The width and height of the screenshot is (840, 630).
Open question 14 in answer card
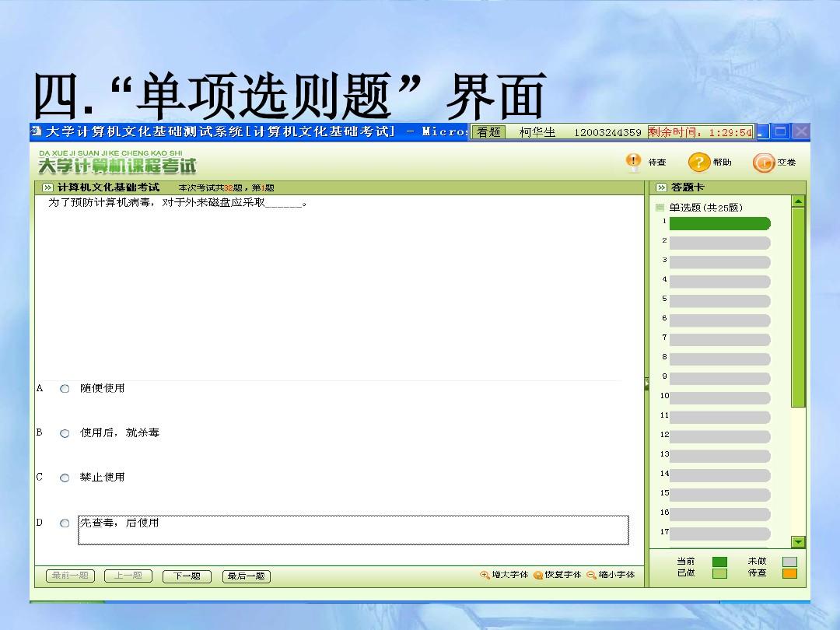(720, 476)
